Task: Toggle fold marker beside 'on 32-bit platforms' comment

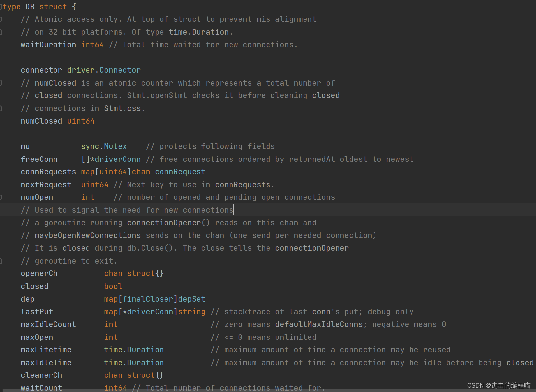Action: click(1, 32)
